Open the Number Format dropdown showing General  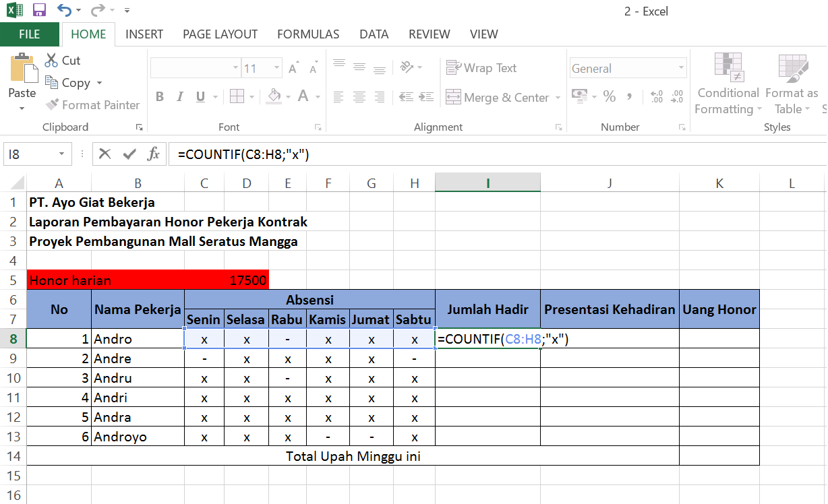pyautogui.click(x=681, y=67)
